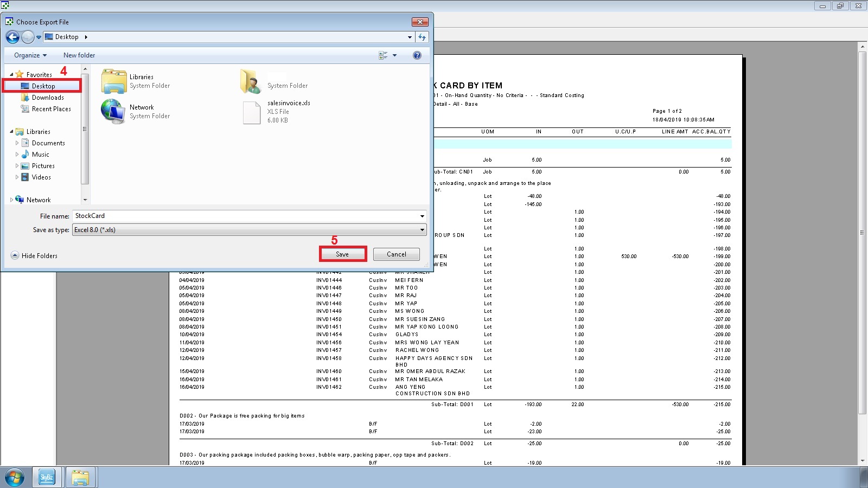Open the File name history dropdown
Image resolution: width=868 pixels, height=488 pixels.
point(422,216)
